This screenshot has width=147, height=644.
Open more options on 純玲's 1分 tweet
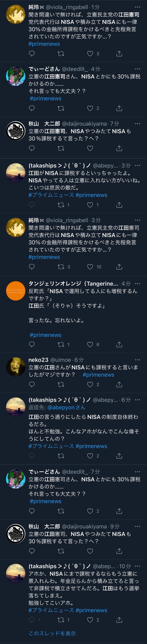pyautogui.click(x=138, y=7)
